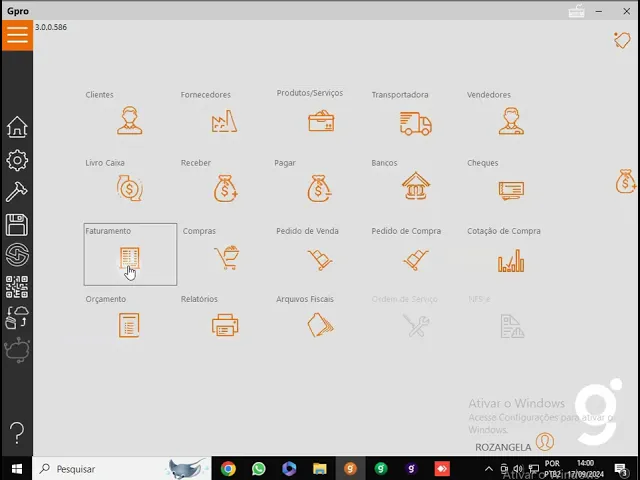The width and height of the screenshot is (640, 480).
Task: Open File Explorer from taskbar
Action: tap(320, 469)
